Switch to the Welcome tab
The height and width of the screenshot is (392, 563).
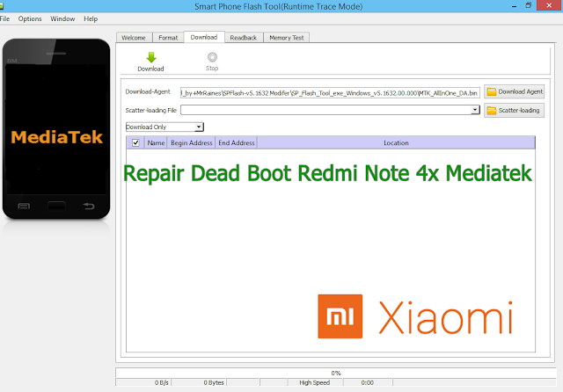click(134, 38)
